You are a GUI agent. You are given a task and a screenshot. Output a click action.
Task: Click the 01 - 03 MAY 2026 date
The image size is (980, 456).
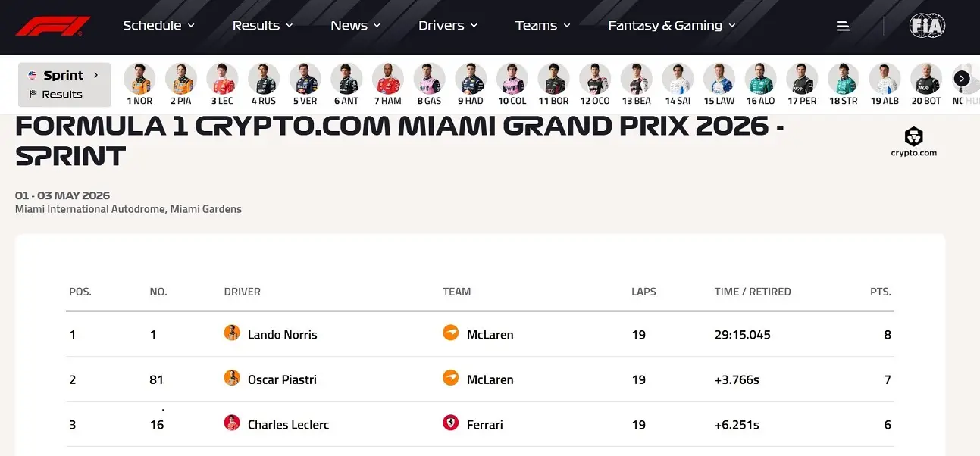[62, 196]
